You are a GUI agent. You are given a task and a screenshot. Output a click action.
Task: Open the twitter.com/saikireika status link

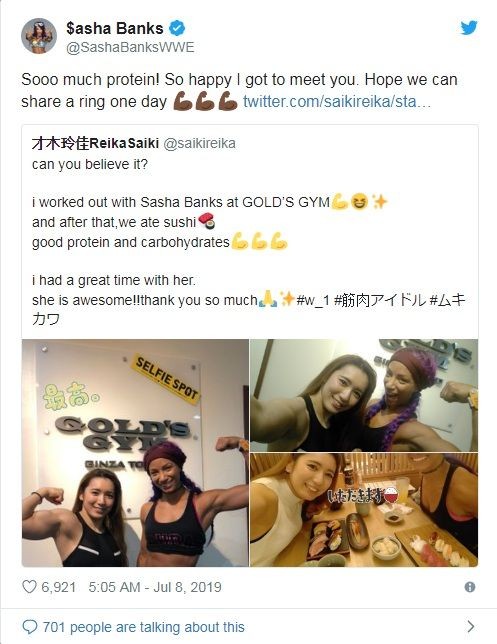point(337,101)
